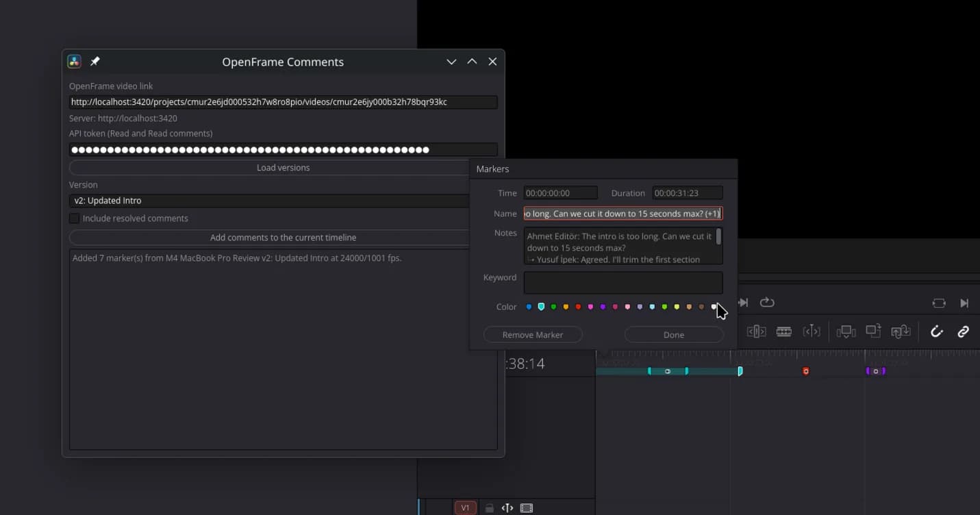The image size is (980, 515).
Task: Choose the cream white marker color
Action: 714,307
